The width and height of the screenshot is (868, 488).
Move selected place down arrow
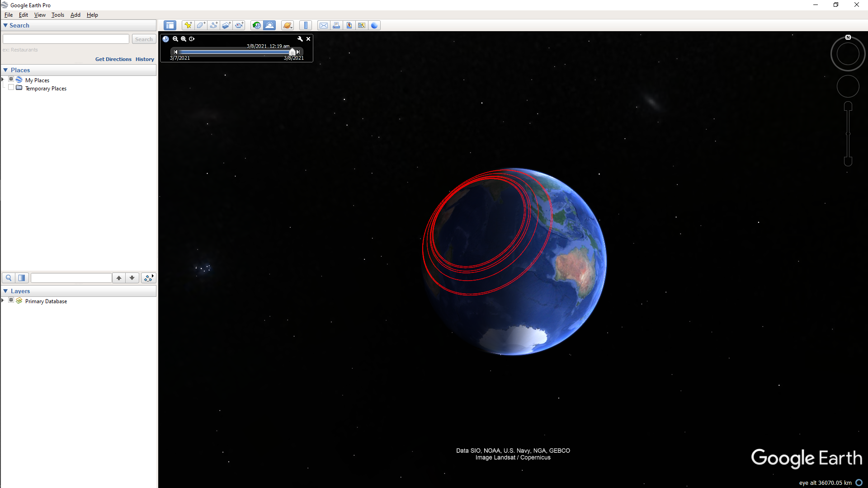pyautogui.click(x=132, y=278)
